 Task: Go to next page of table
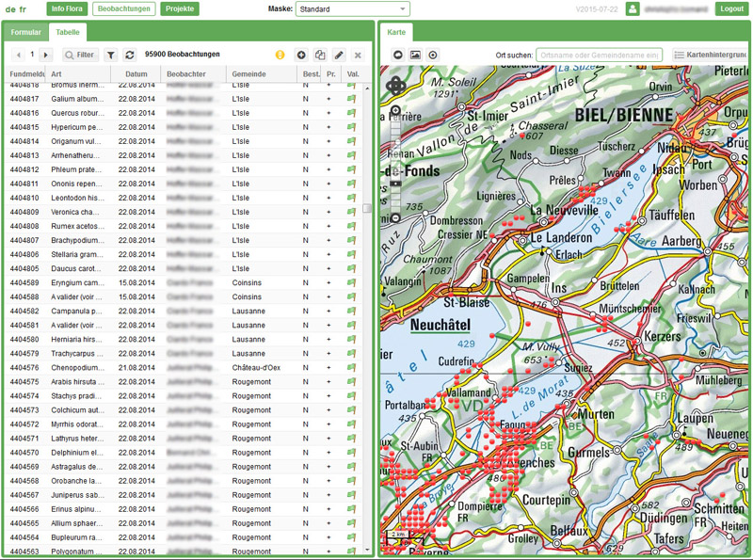[x=46, y=56]
